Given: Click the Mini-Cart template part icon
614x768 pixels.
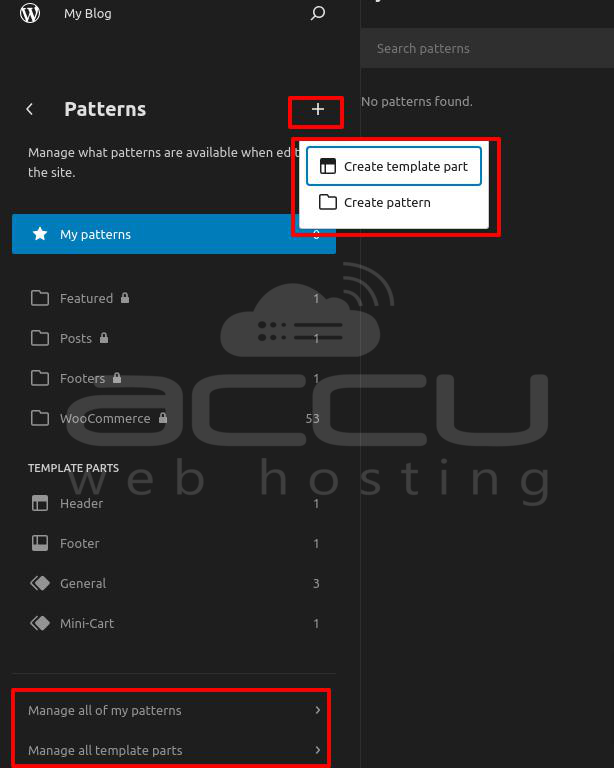Looking at the screenshot, I should click(x=40, y=623).
